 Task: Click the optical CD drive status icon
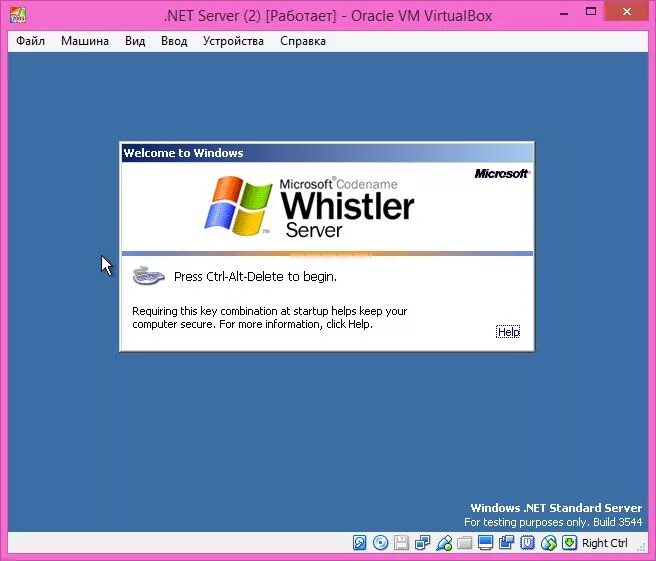(x=380, y=543)
